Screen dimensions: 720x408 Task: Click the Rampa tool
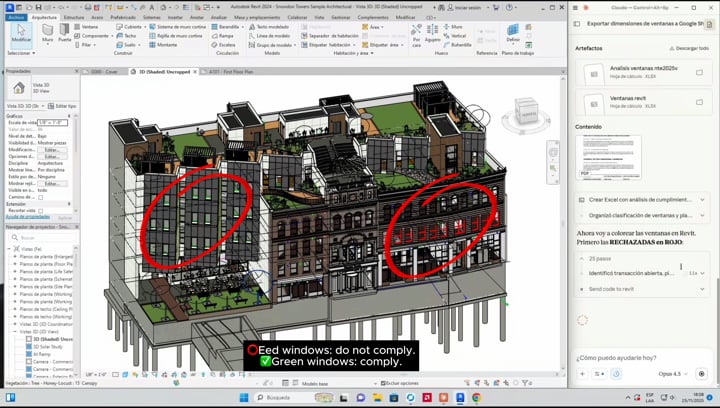[226, 36]
